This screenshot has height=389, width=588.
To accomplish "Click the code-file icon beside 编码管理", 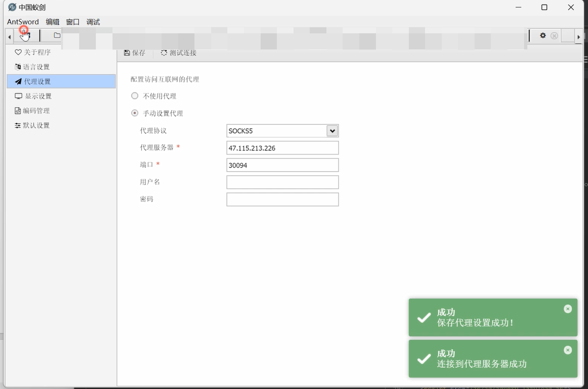I will coord(18,111).
